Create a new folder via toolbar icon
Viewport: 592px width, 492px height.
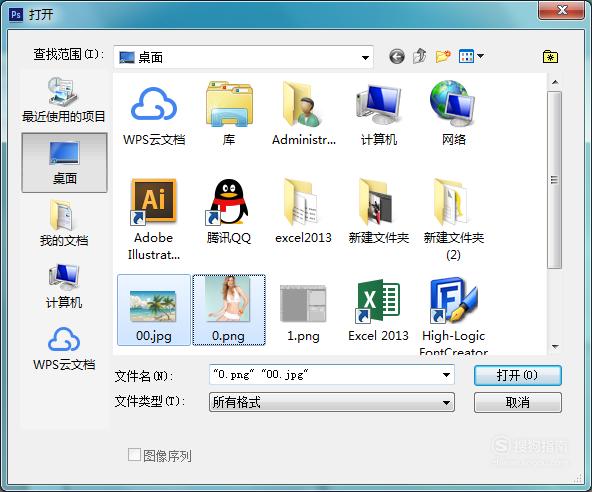443,56
